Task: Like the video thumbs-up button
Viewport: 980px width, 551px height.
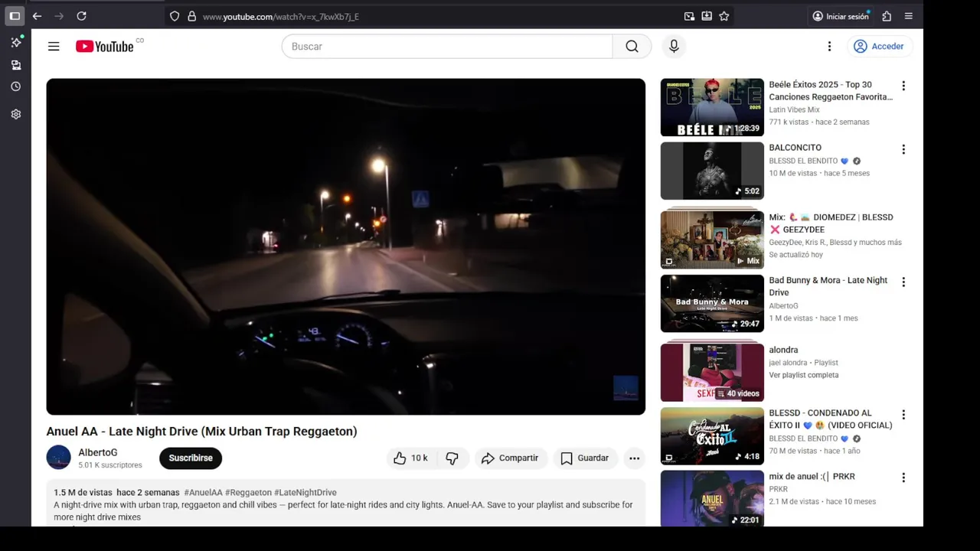Action: (410, 458)
